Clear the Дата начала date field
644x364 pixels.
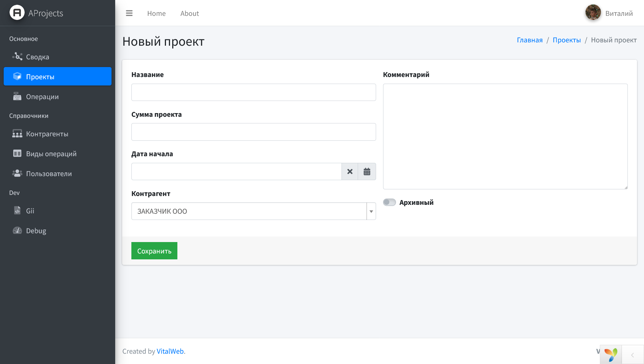pyautogui.click(x=350, y=172)
